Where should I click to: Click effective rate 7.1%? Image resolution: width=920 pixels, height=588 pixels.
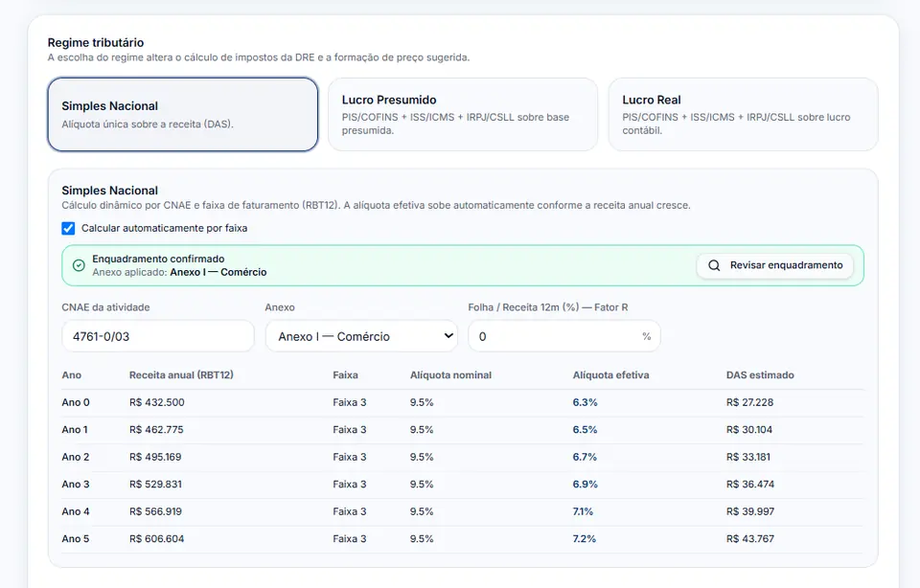(583, 511)
